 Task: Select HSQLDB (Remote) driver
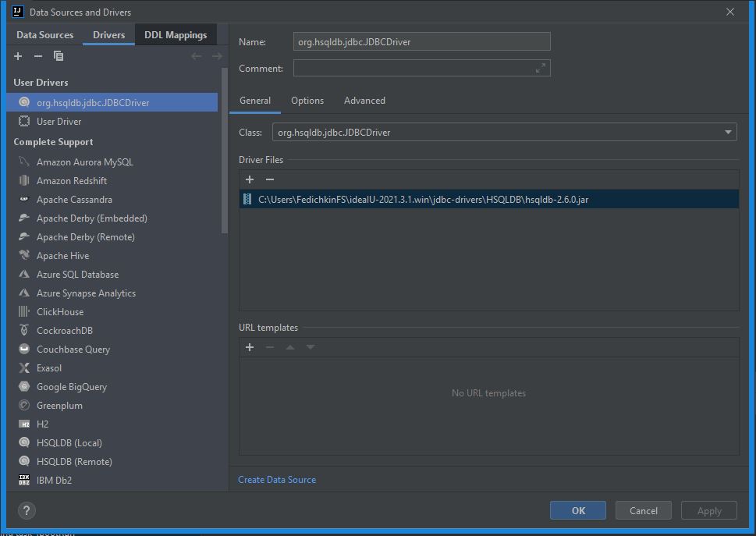pos(112,461)
